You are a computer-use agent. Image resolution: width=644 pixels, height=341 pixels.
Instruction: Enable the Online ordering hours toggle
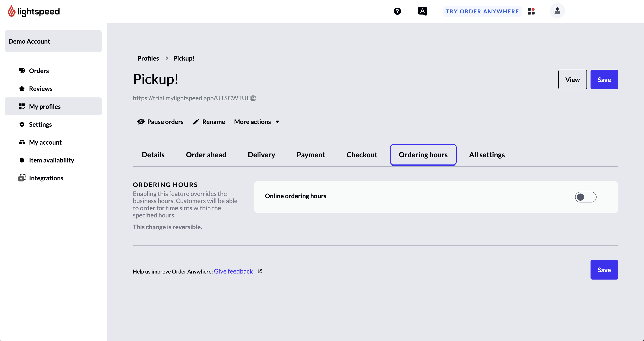586,197
